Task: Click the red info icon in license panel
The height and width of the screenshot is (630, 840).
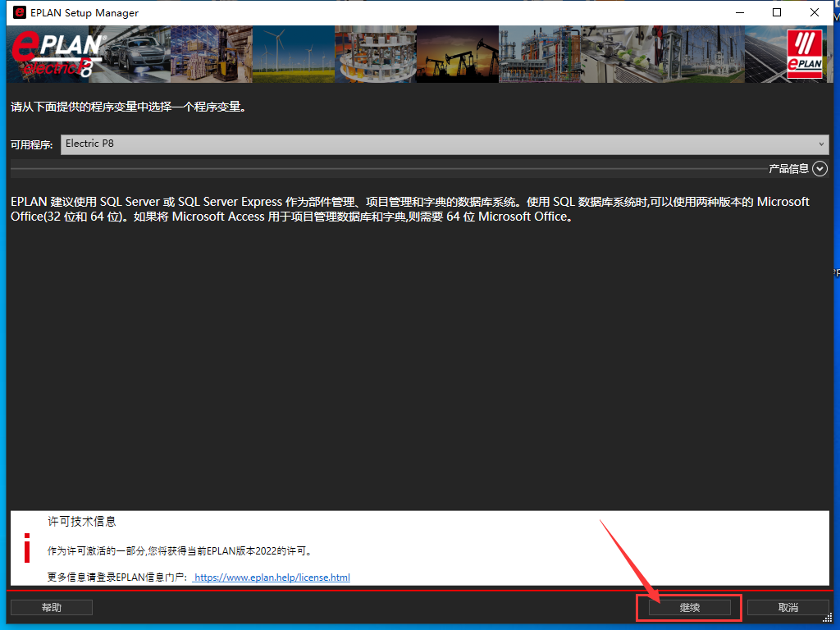Action: tap(27, 548)
